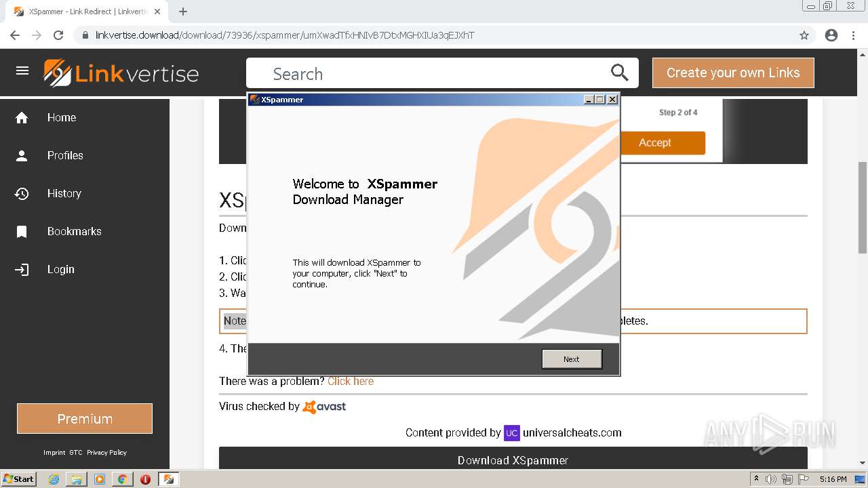
Task: Open Internet Explorer from taskbar
Action: click(x=54, y=479)
